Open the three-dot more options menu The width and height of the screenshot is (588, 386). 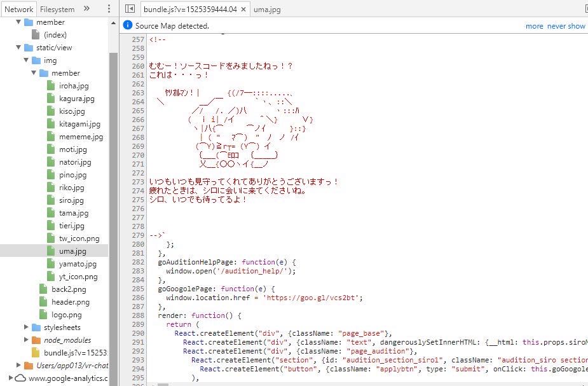pyautogui.click(x=109, y=9)
